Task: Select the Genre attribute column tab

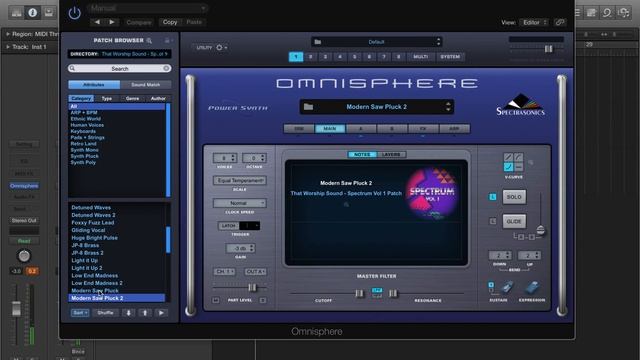Action: coord(132,98)
